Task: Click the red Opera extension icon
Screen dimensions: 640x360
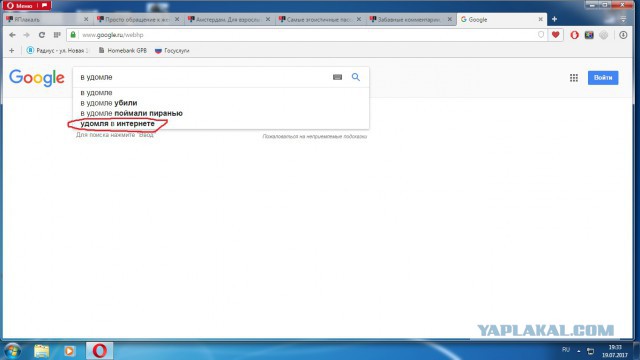Action: tap(575, 35)
